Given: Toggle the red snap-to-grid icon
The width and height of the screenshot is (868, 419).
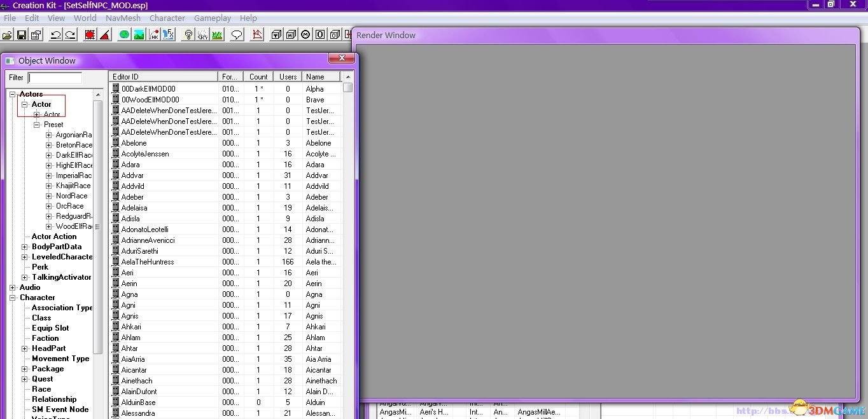Looking at the screenshot, I should [90, 35].
